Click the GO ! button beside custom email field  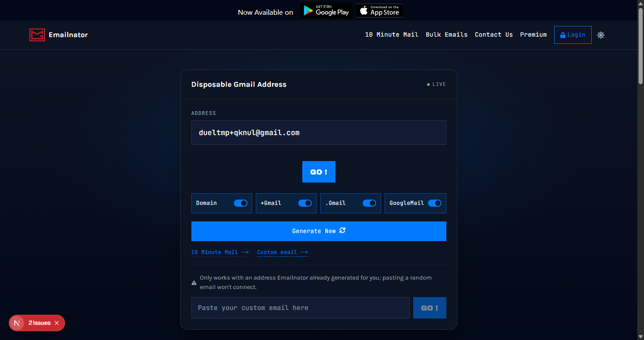[x=430, y=308]
